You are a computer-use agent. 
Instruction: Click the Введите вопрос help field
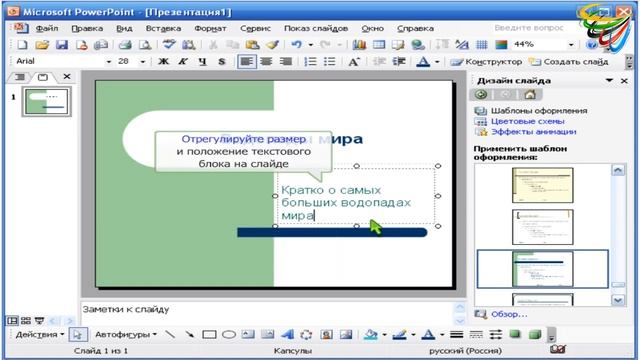click(x=529, y=28)
